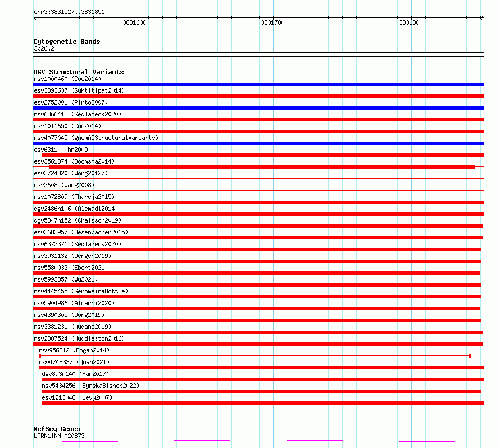Click the magenta LRRN1 gene line

[x=258, y=441]
